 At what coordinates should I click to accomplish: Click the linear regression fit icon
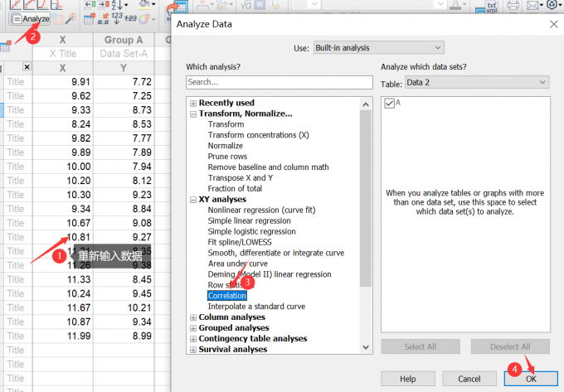[x=16, y=4]
